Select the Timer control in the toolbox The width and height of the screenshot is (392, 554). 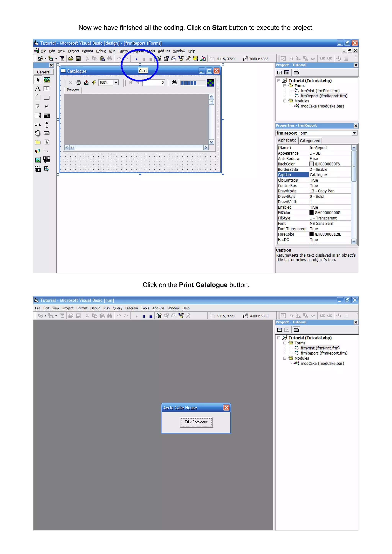point(38,133)
